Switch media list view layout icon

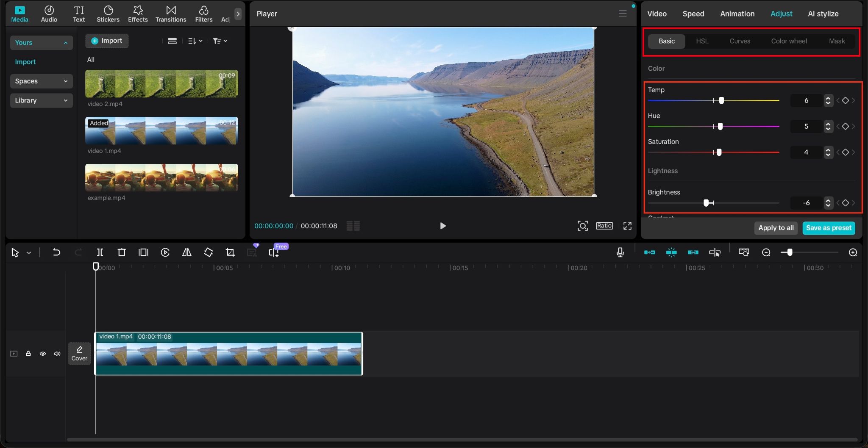[x=172, y=41]
